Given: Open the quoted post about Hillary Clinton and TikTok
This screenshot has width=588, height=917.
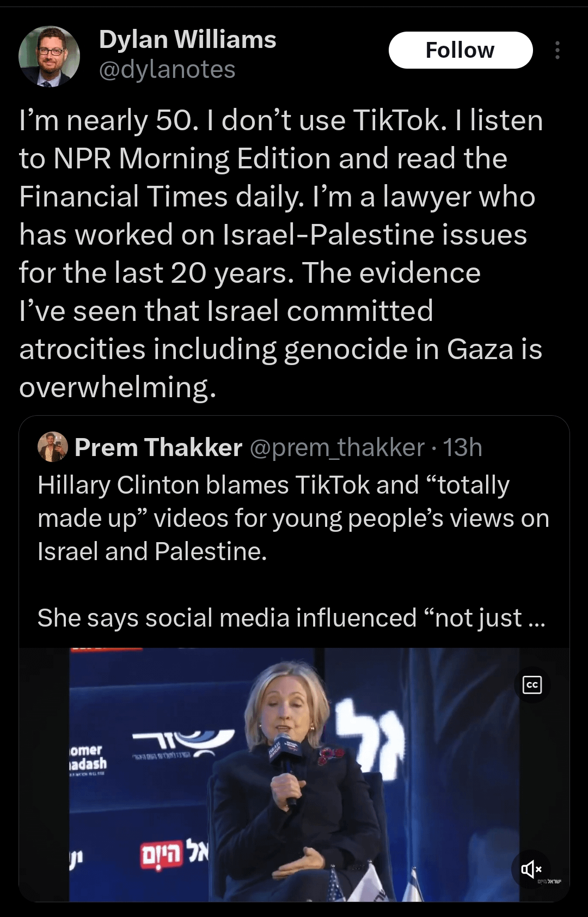Looking at the screenshot, I should pos(294,518).
